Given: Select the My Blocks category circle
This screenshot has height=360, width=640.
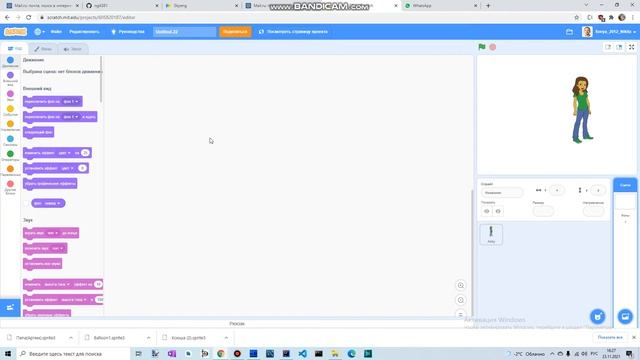Looking at the screenshot, I should coord(10,184).
